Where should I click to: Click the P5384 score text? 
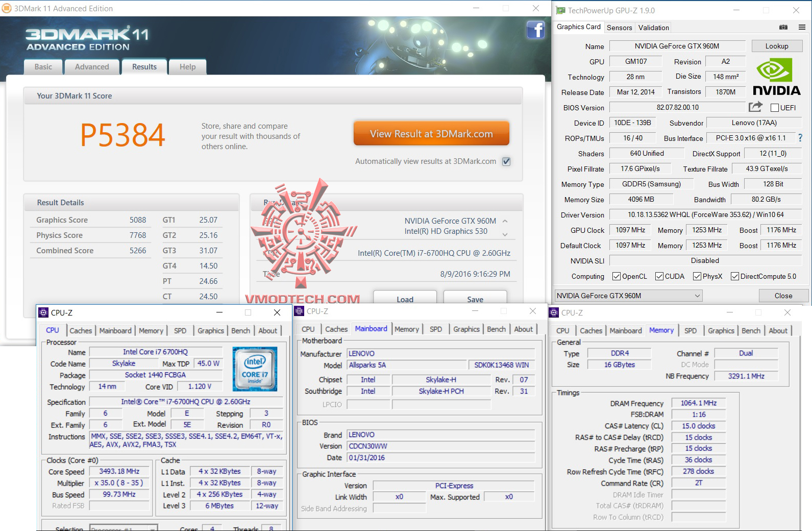pyautogui.click(x=122, y=135)
